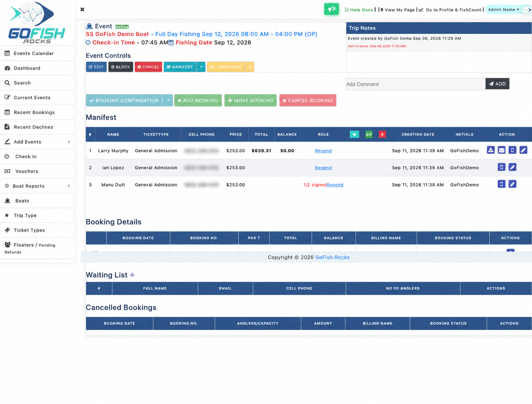Open the Announce button dropdown arrow
532x404 pixels.
(250, 67)
